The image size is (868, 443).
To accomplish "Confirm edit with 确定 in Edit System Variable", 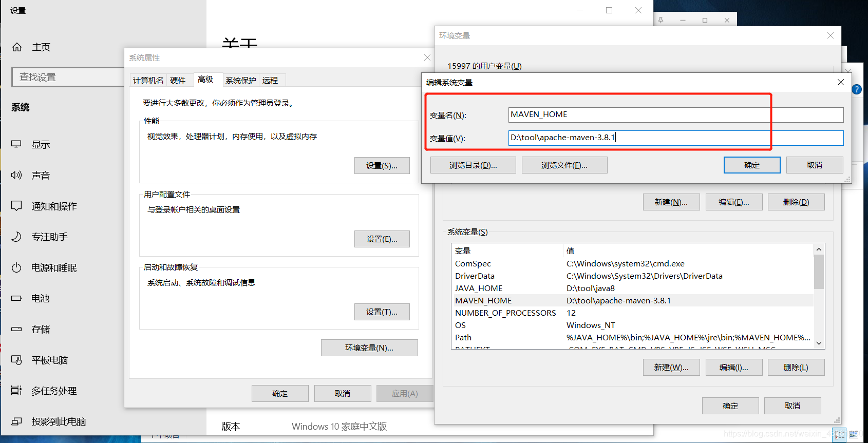I will [x=752, y=165].
